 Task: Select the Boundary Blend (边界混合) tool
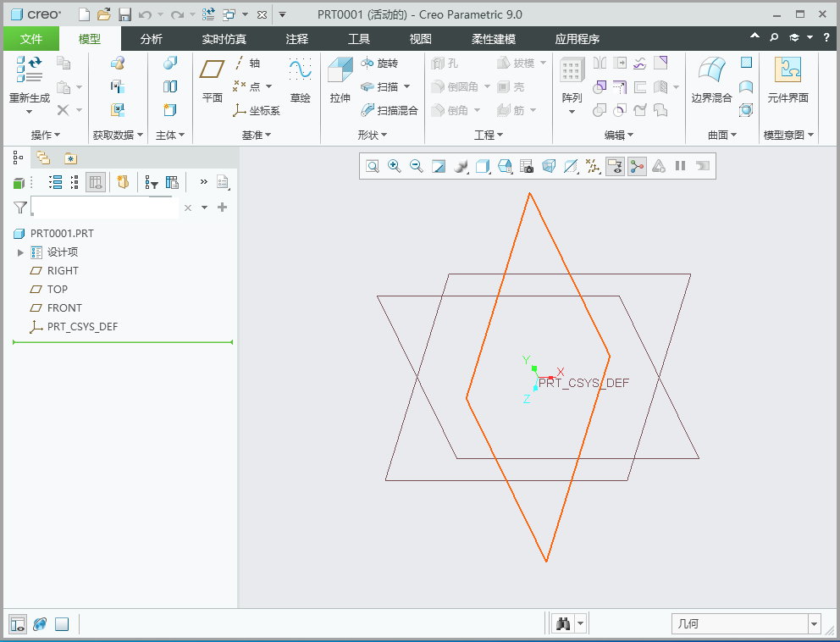[x=711, y=80]
